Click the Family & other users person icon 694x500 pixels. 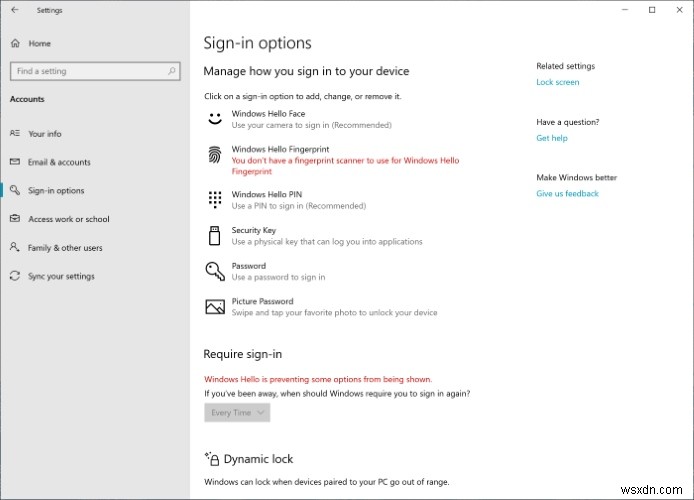point(15,247)
